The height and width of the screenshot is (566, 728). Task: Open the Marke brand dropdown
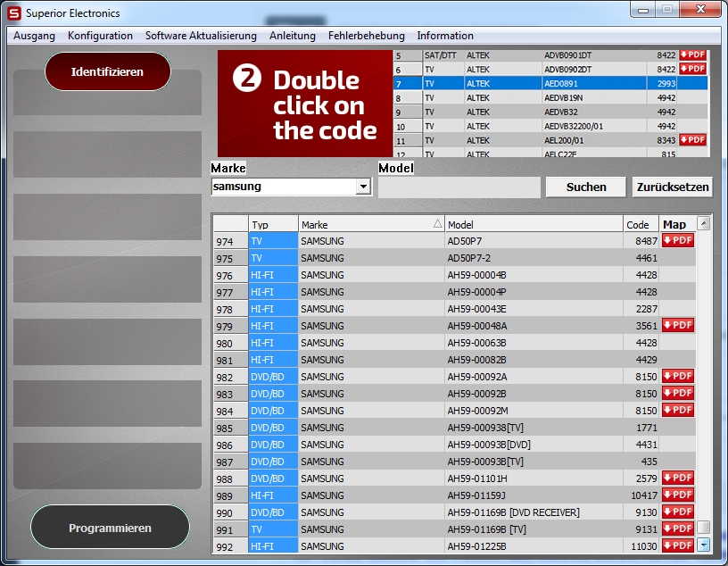click(x=362, y=187)
